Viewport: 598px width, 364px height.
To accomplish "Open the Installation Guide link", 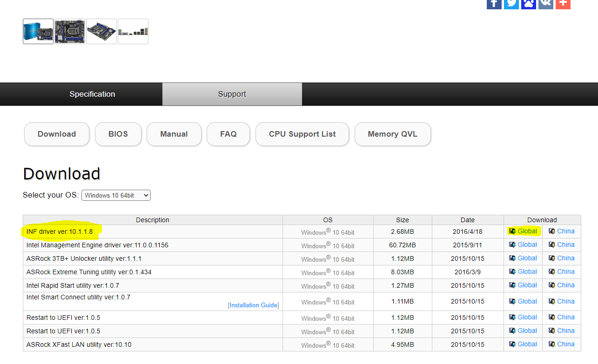I will point(254,305).
